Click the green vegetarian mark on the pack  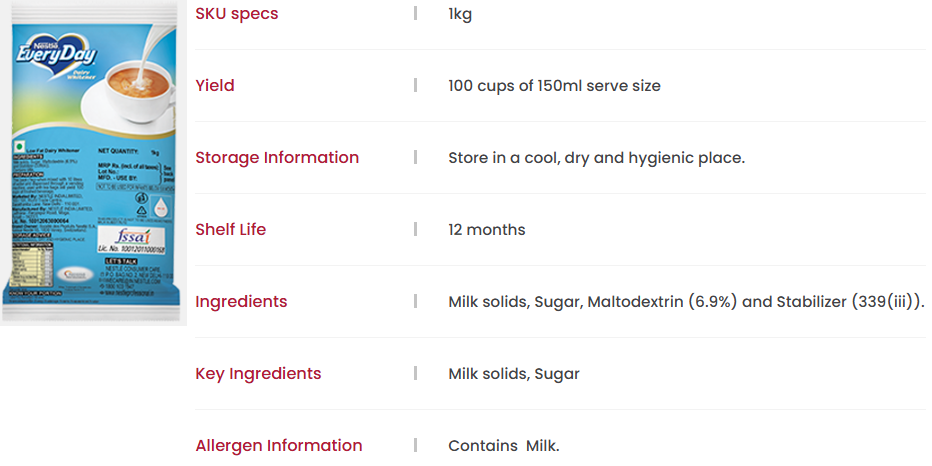[20, 147]
